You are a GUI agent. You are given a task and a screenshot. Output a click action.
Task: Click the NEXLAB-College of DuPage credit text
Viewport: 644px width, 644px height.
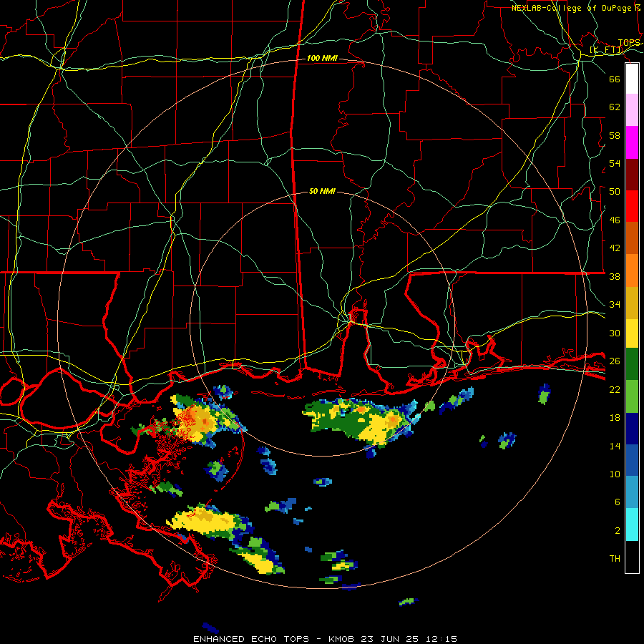(x=576, y=8)
